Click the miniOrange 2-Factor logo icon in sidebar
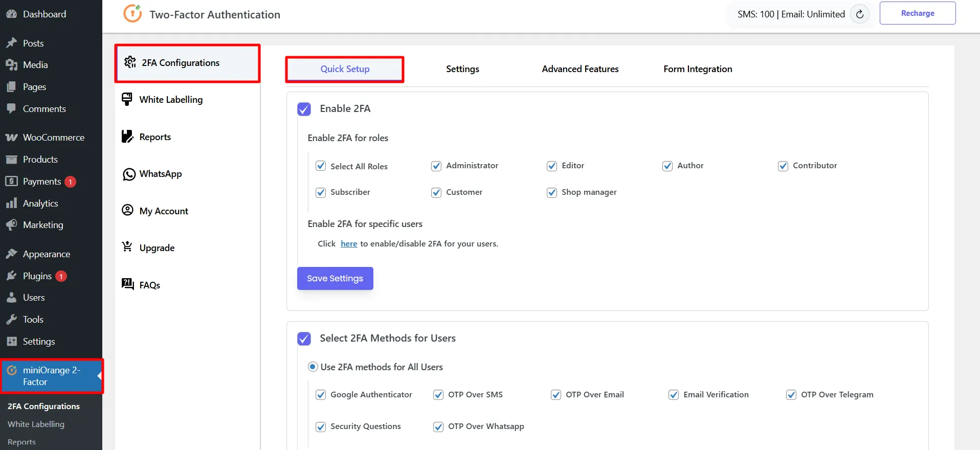Image resolution: width=980 pixels, height=450 pixels. [x=12, y=370]
